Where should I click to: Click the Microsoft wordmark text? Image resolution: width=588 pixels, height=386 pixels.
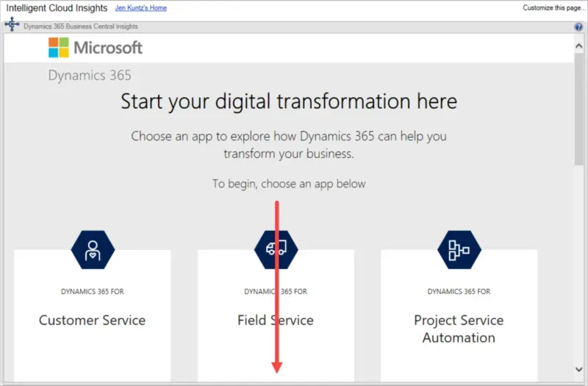pos(108,48)
